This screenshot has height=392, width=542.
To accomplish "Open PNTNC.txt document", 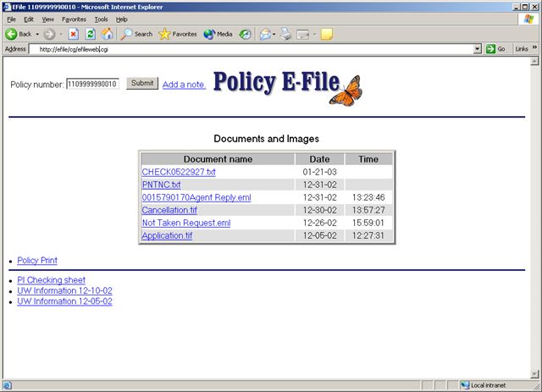I will 161,185.
